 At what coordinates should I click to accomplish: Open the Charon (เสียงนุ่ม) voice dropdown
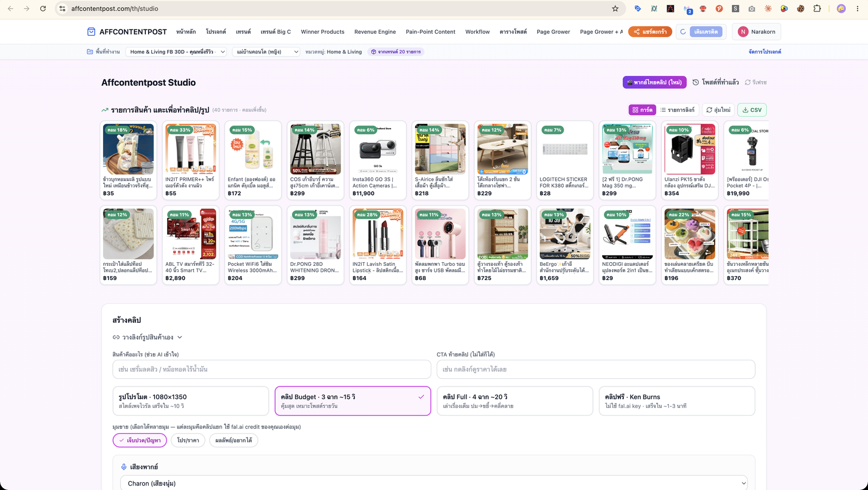point(434,483)
